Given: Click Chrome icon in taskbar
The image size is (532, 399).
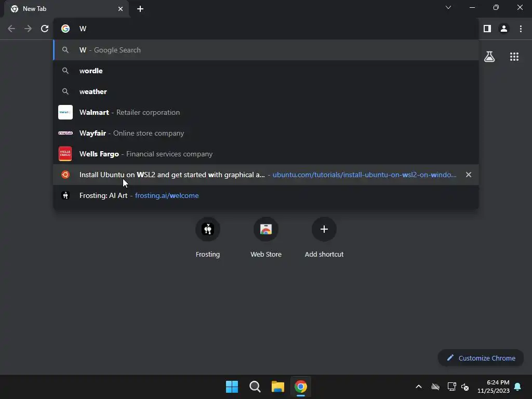Looking at the screenshot, I should tap(301, 387).
